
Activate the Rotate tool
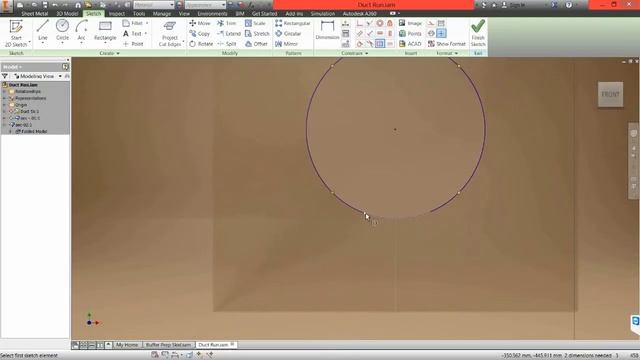tap(201, 44)
